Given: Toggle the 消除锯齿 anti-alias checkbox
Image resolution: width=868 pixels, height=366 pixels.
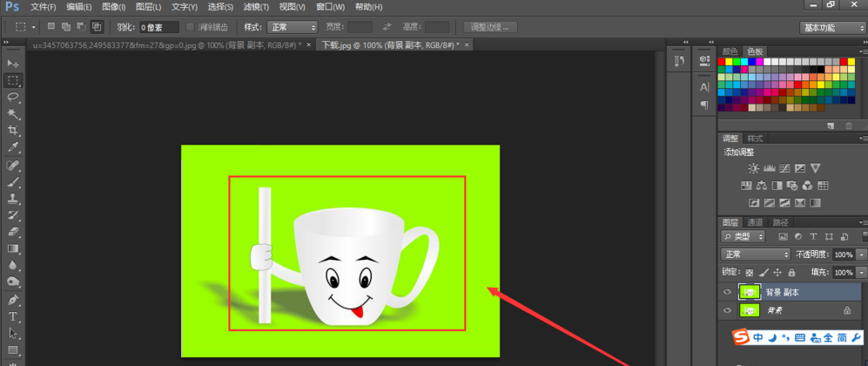Looking at the screenshot, I should point(191,27).
